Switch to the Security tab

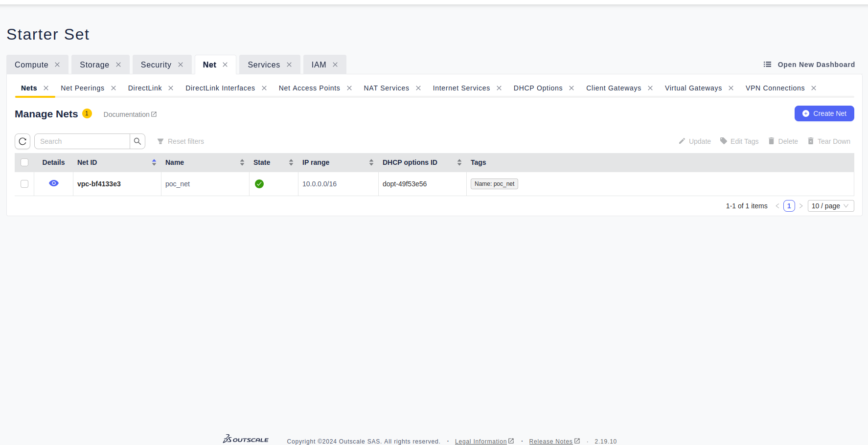(156, 65)
